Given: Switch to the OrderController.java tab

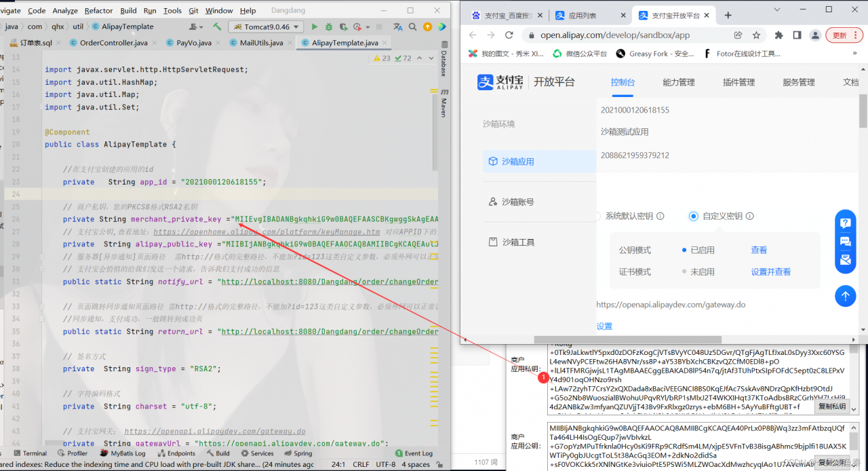Looking at the screenshot, I should tap(108, 43).
